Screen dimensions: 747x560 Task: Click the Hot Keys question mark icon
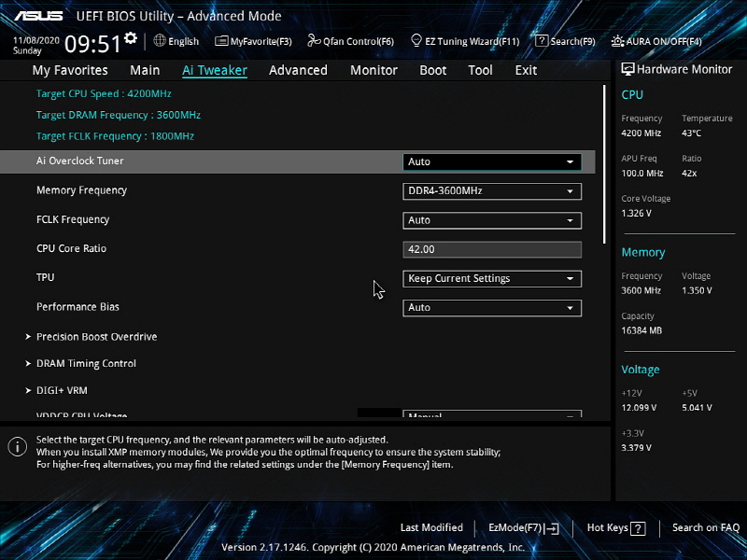click(x=638, y=528)
